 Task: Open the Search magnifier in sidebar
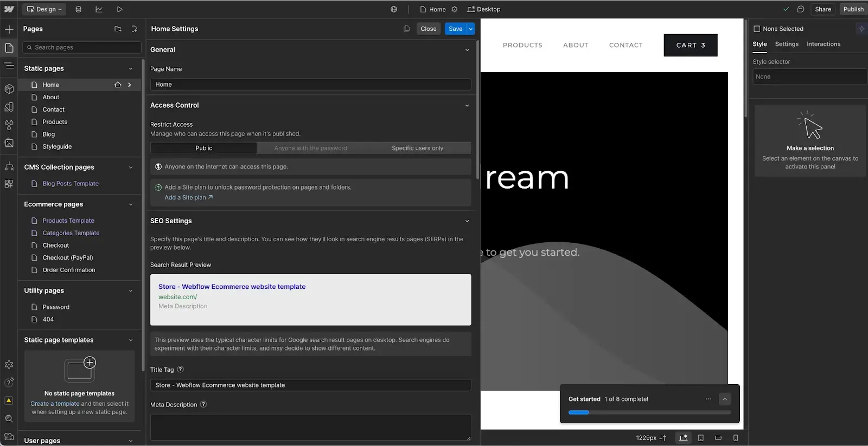click(x=9, y=418)
